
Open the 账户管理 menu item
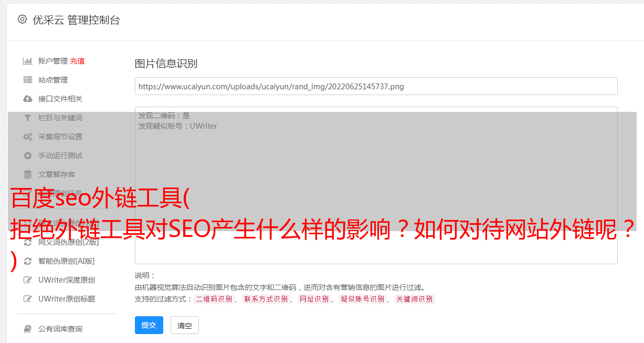[53, 61]
